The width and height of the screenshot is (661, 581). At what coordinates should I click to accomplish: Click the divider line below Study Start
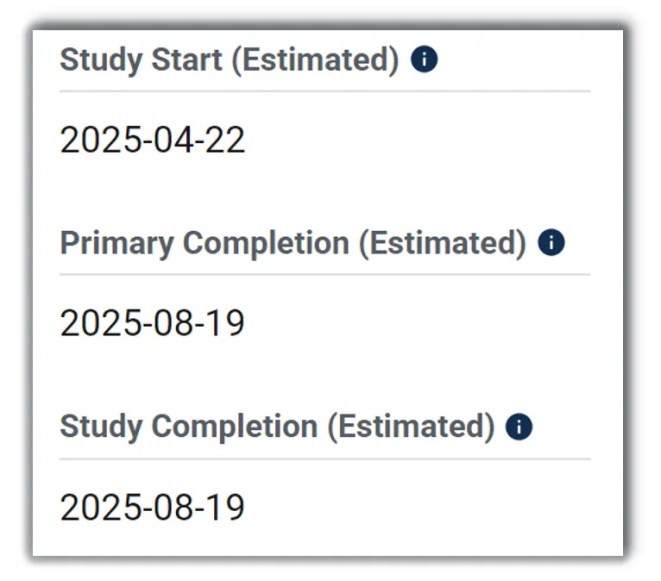pos(324,92)
